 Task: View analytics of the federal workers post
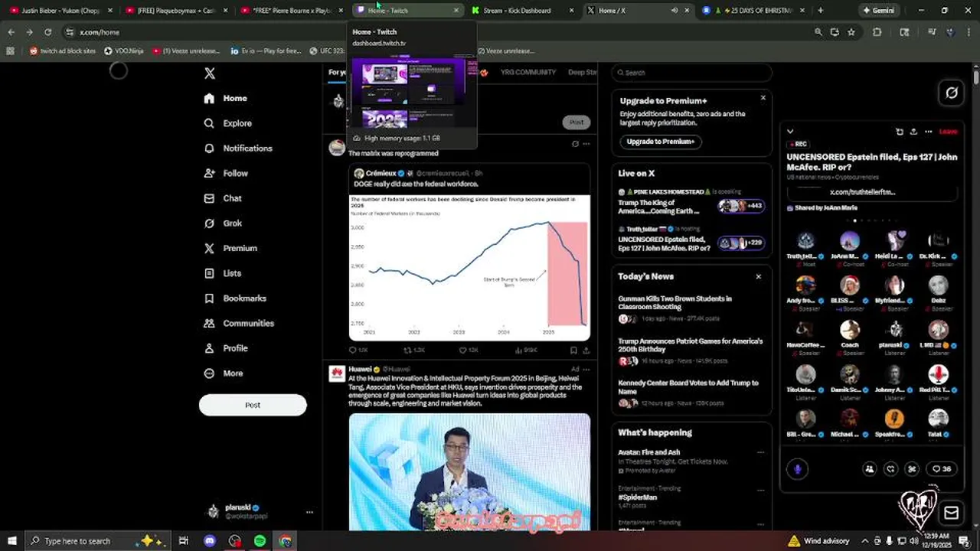coord(524,350)
